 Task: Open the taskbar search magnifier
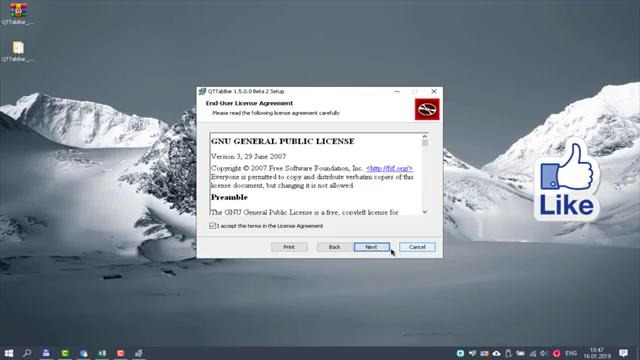point(27,353)
